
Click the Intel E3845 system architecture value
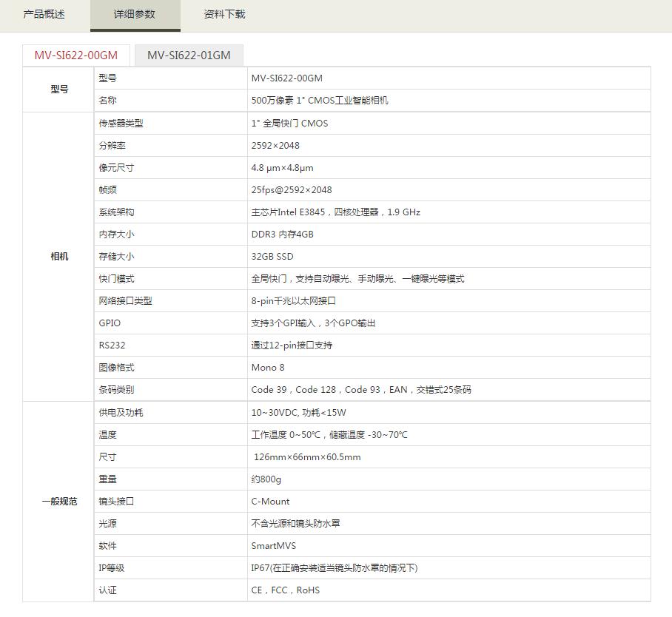(335, 212)
